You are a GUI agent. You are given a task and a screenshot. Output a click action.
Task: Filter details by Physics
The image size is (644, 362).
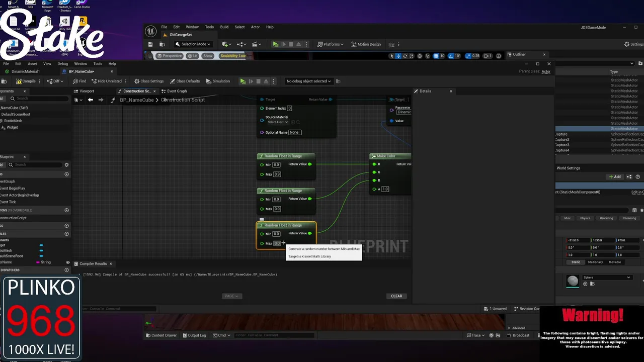tap(585, 218)
